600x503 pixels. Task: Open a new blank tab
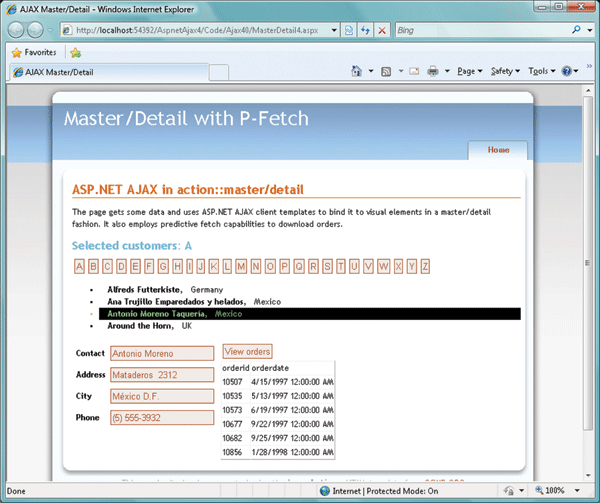tap(219, 73)
